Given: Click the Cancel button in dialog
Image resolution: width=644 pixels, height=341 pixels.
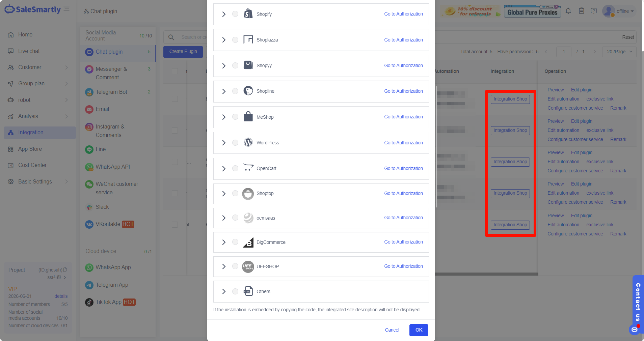Looking at the screenshot, I should (392, 330).
